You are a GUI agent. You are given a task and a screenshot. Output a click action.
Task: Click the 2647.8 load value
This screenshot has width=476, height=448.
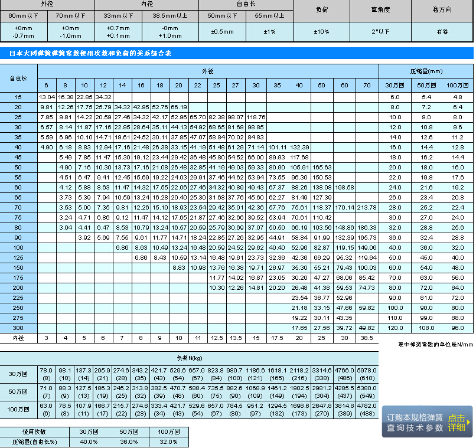[322, 406]
